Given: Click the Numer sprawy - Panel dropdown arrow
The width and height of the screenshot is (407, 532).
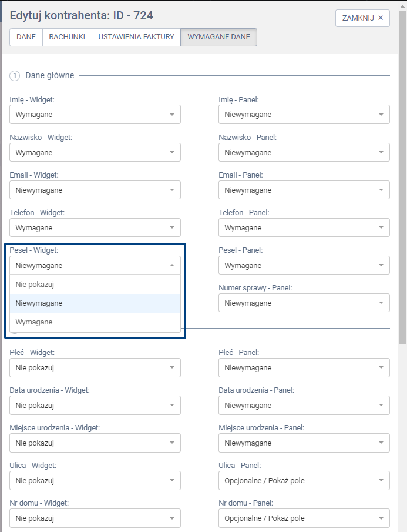Looking at the screenshot, I should tap(381, 303).
